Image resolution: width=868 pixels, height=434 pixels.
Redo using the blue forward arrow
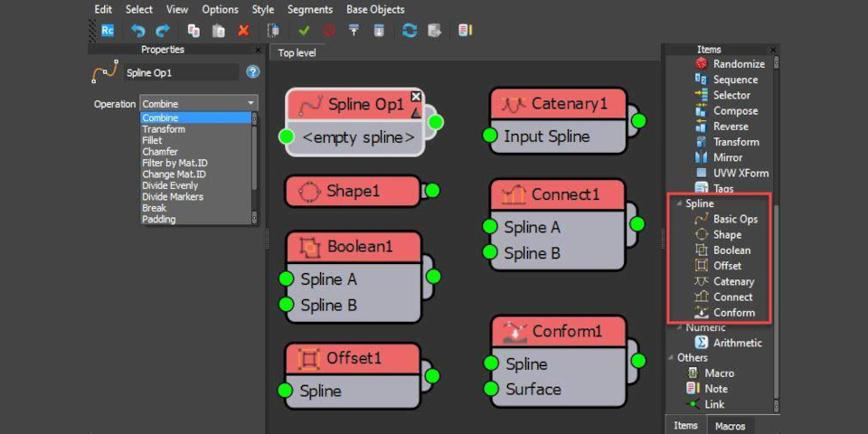coord(163,31)
